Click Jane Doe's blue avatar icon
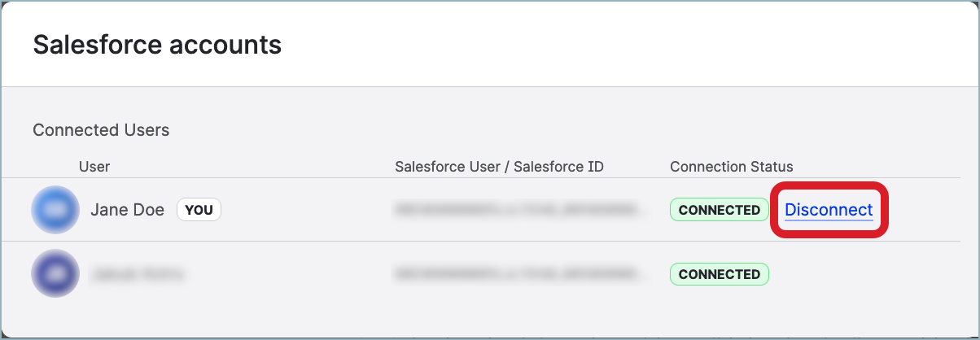This screenshot has height=340, width=980. click(x=55, y=210)
